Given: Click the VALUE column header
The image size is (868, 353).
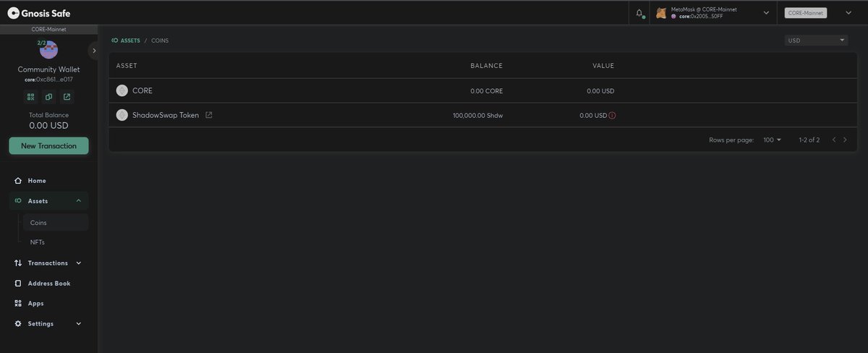Looking at the screenshot, I should point(603,66).
